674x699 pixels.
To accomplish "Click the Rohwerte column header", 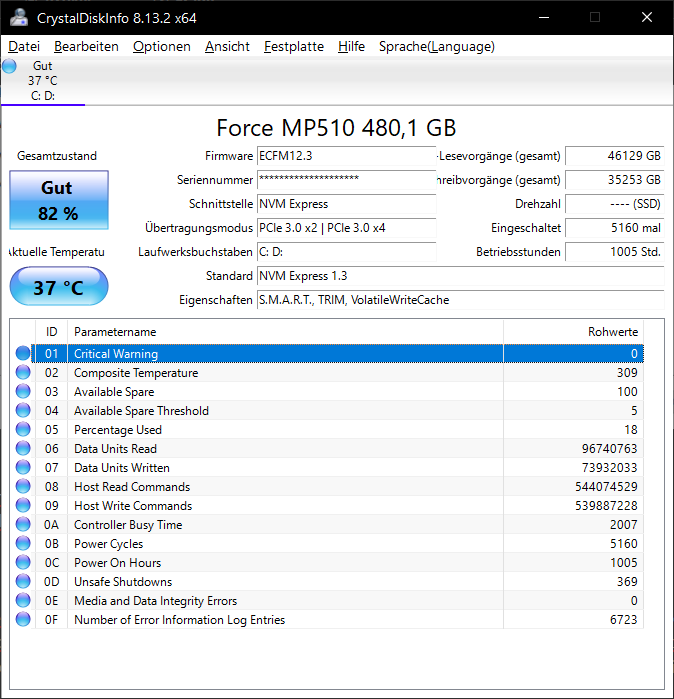I will (x=573, y=332).
